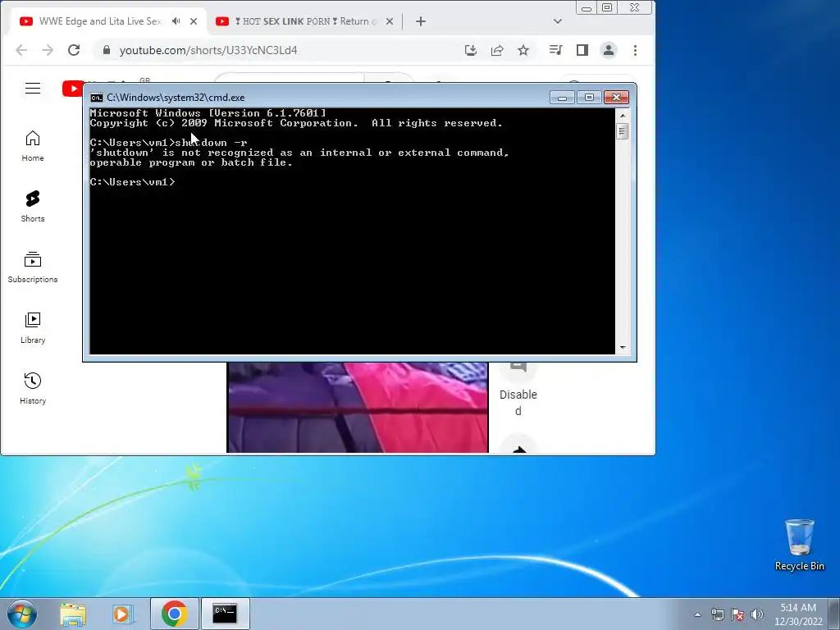View site info via padlock icon
The width and height of the screenshot is (840, 630).
point(106,50)
